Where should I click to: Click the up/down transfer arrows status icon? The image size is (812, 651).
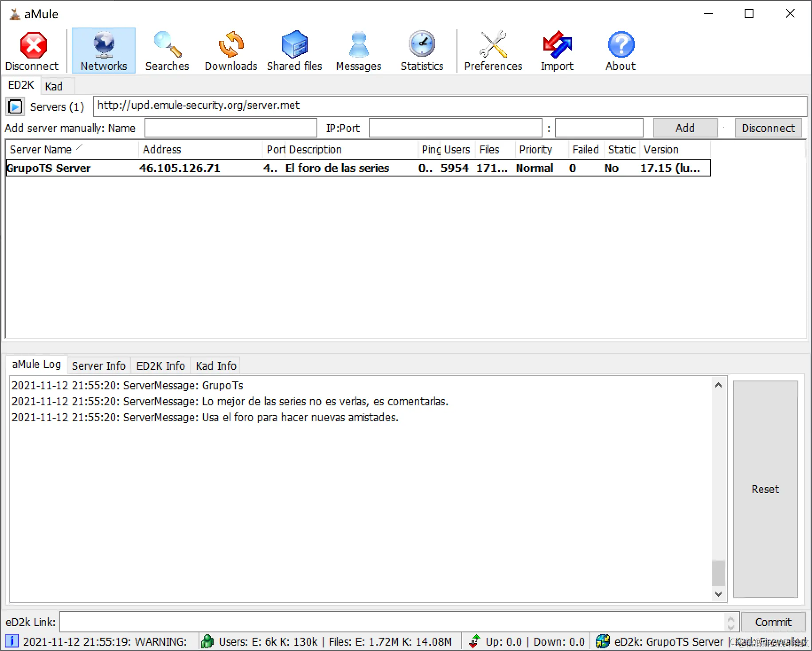tap(475, 641)
